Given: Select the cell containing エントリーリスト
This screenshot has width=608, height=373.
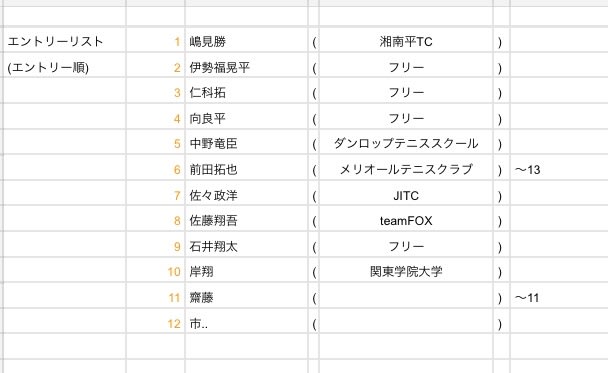Looking at the screenshot, I should [x=64, y=41].
